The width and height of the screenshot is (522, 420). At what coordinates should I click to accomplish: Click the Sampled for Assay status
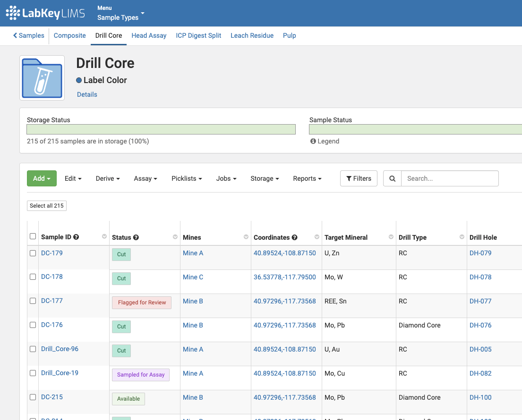(141, 375)
